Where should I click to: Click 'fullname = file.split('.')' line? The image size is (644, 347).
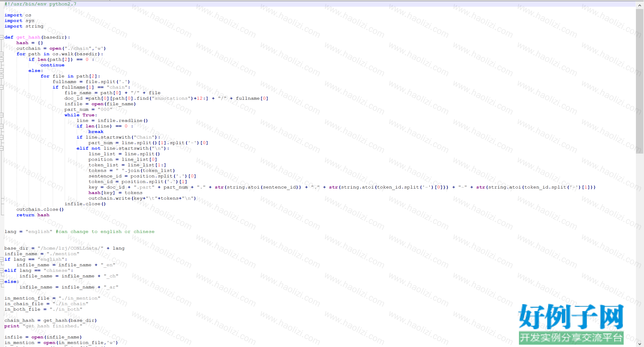pos(91,82)
